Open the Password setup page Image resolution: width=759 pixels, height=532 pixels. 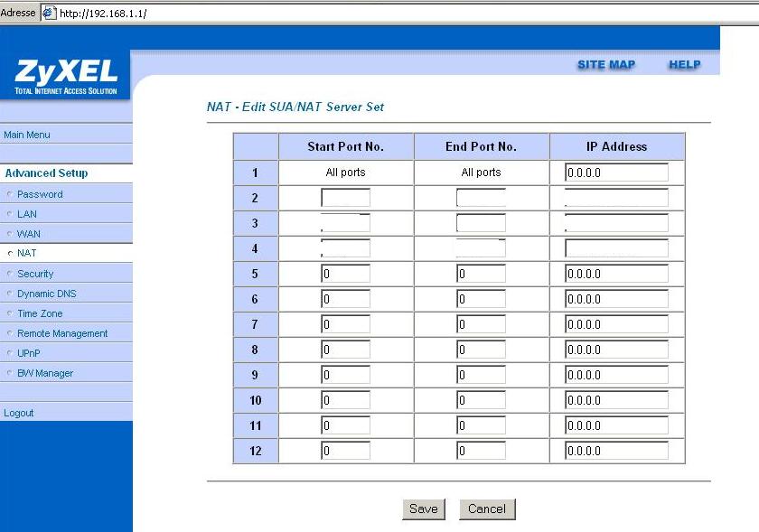[x=40, y=194]
